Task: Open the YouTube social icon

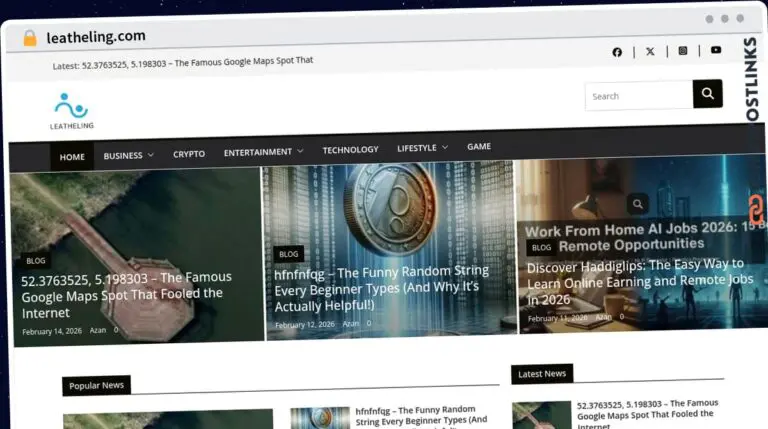Action: [x=716, y=50]
